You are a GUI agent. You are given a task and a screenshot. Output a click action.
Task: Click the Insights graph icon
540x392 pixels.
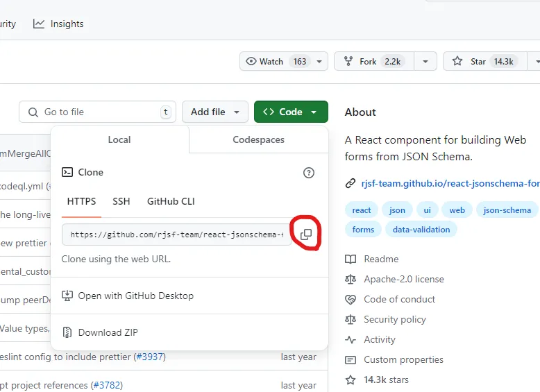pos(39,24)
